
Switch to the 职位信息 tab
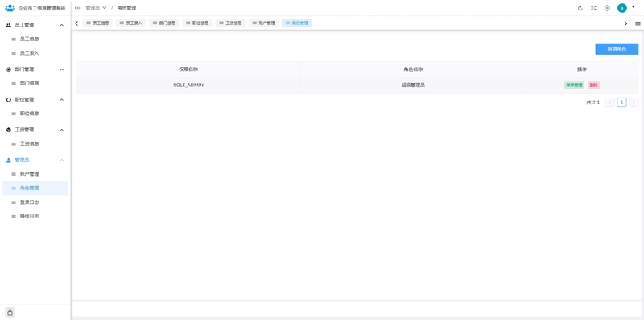point(197,23)
